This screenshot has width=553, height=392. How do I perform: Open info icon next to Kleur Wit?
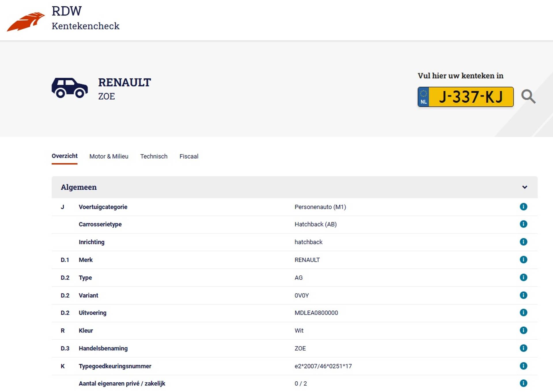(523, 330)
